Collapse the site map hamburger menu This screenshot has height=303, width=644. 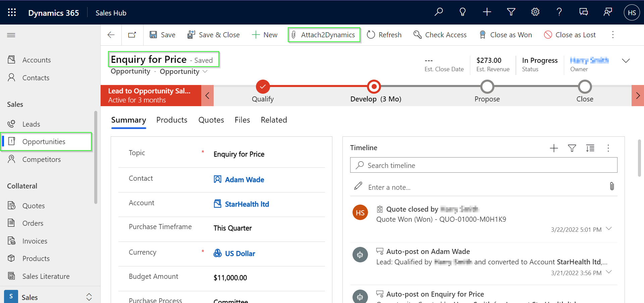[x=11, y=35]
